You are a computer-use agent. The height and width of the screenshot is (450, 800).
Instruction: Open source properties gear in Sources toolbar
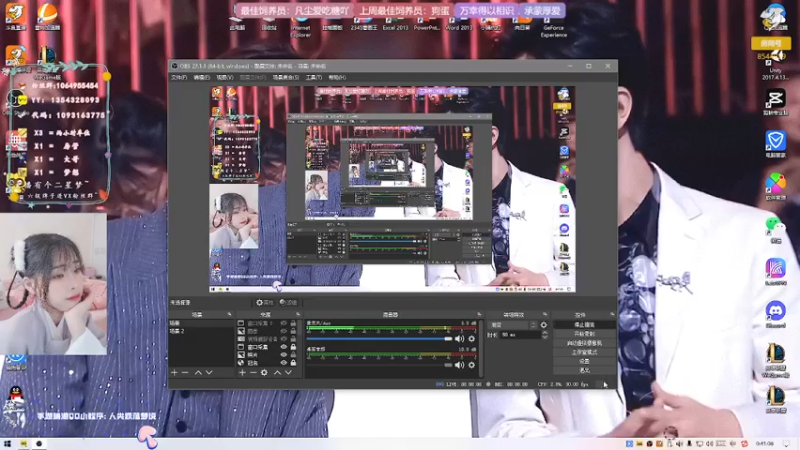tap(264, 372)
